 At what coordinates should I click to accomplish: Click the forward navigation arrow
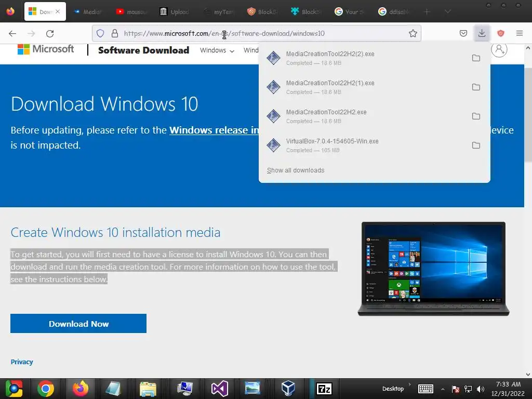[x=31, y=33]
